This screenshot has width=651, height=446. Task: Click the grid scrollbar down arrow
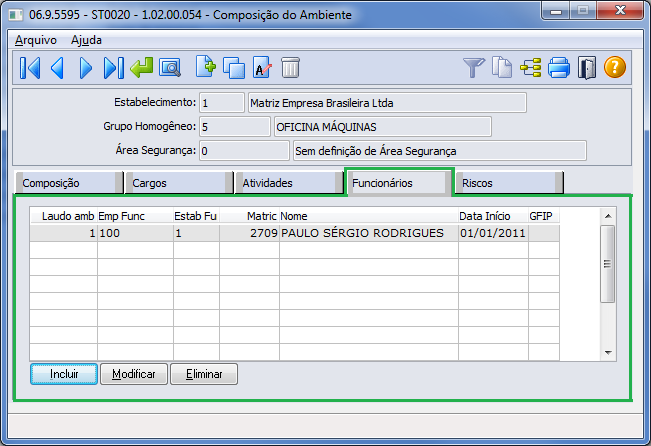(608, 353)
